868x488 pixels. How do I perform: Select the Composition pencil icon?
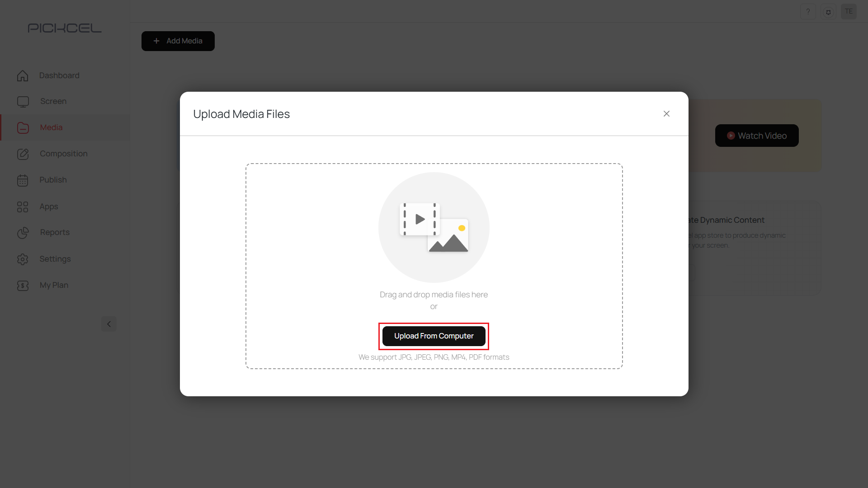pos(23,154)
